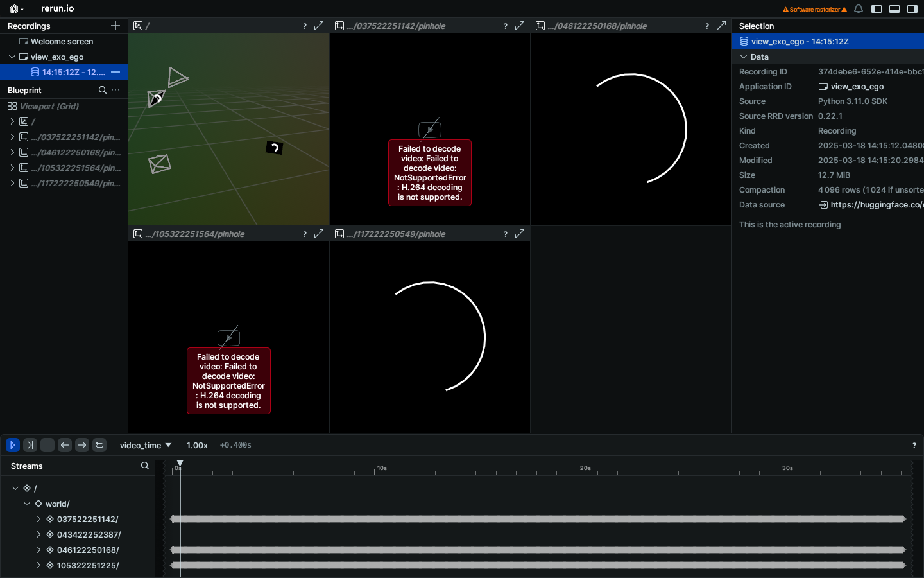
Task: Maximize the 105322251564/pinhole view
Action: point(319,234)
